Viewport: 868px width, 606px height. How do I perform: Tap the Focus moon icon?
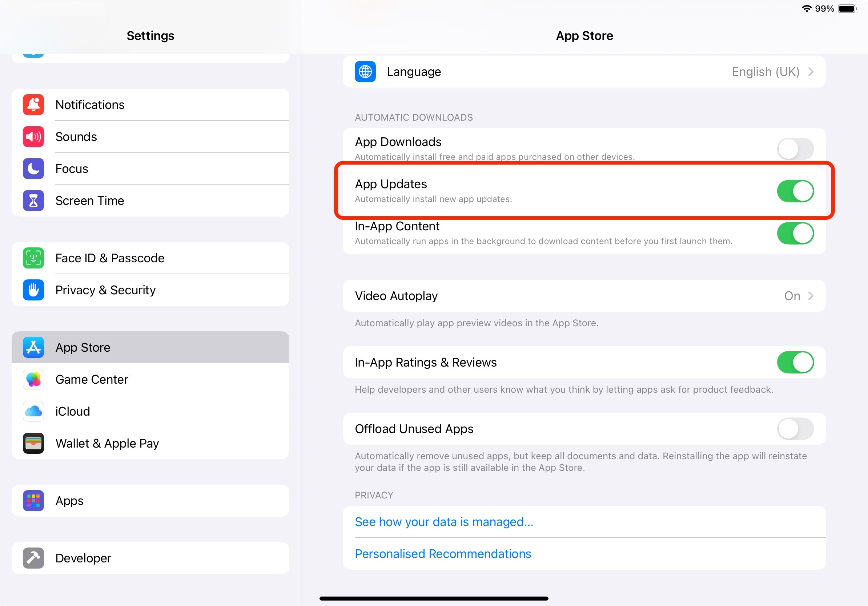click(x=33, y=169)
